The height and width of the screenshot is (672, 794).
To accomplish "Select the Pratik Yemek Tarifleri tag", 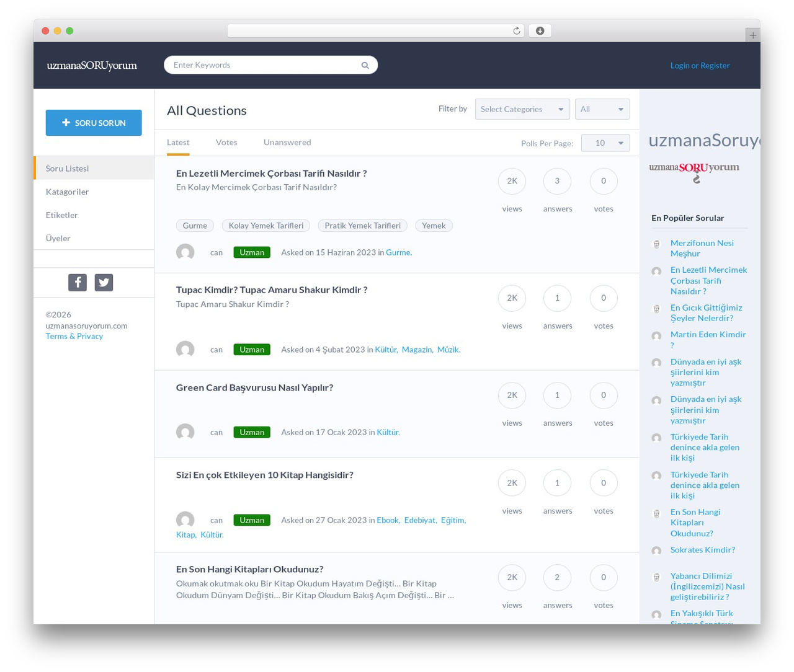I will click(363, 226).
